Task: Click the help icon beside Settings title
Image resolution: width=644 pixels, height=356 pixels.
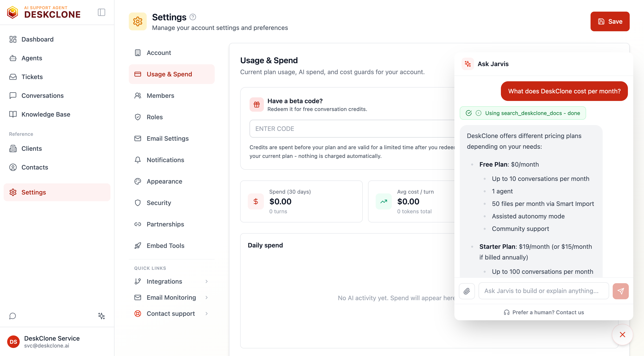Action: tap(193, 17)
